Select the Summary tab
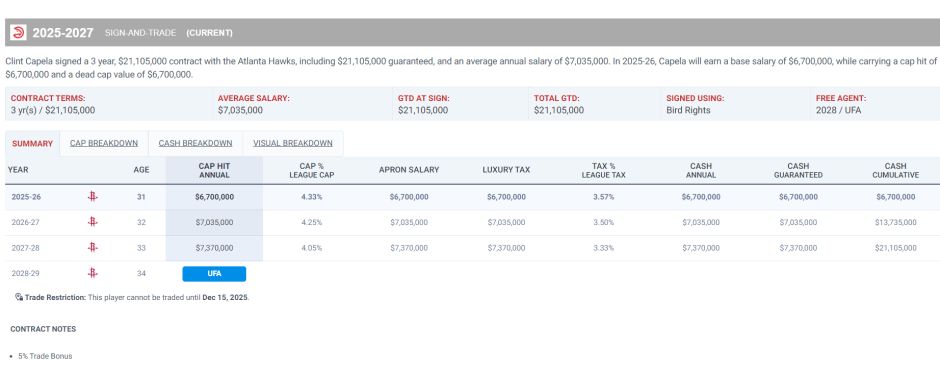 (32, 144)
